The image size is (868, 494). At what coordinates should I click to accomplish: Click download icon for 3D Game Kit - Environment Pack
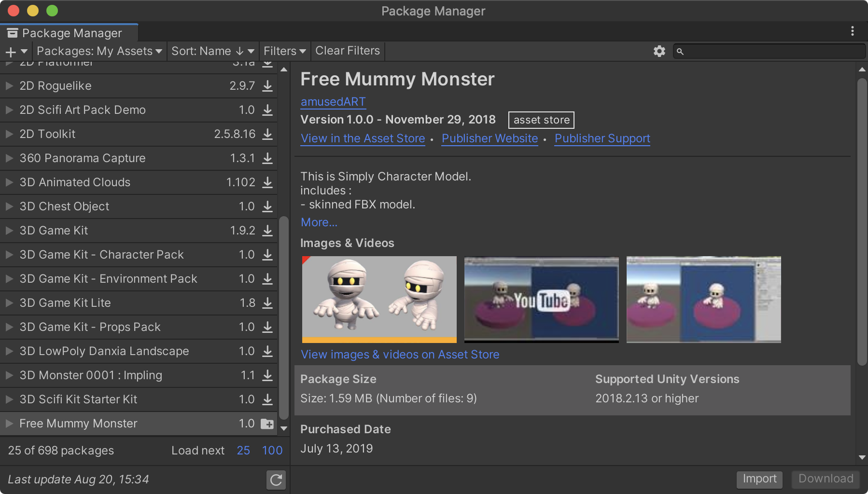[267, 279]
